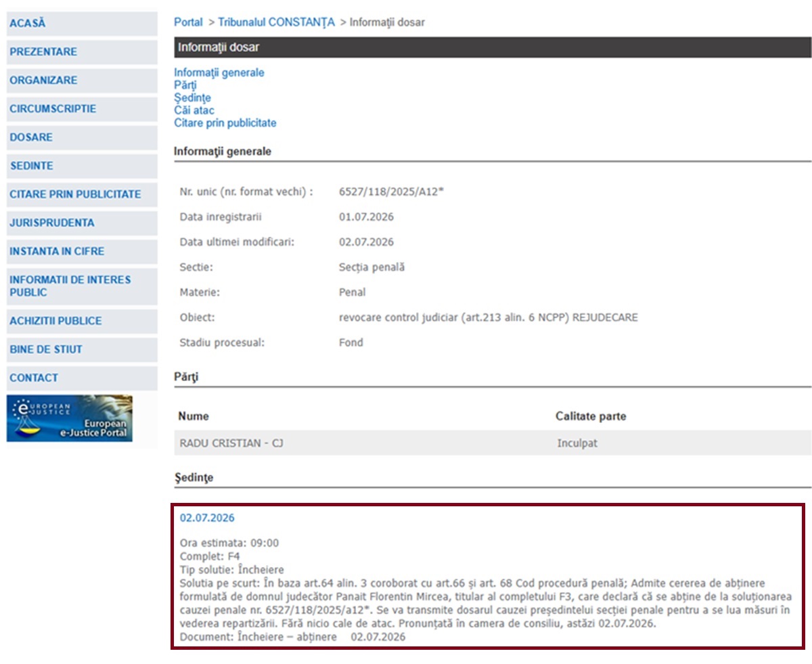Go to JURISPRUDENTA page
This screenshot has height=664, width=812.
point(82,223)
